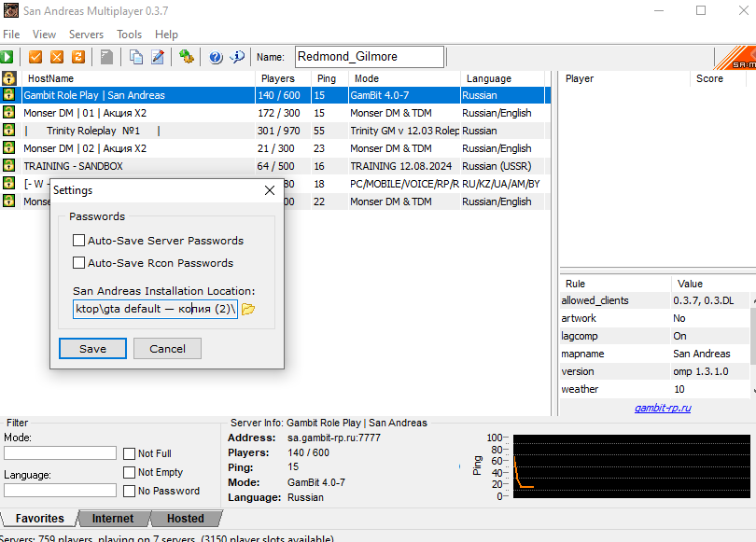Toggle the Not Full filter checkbox
Image resolution: width=756 pixels, height=542 pixels.
[x=129, y=453]
